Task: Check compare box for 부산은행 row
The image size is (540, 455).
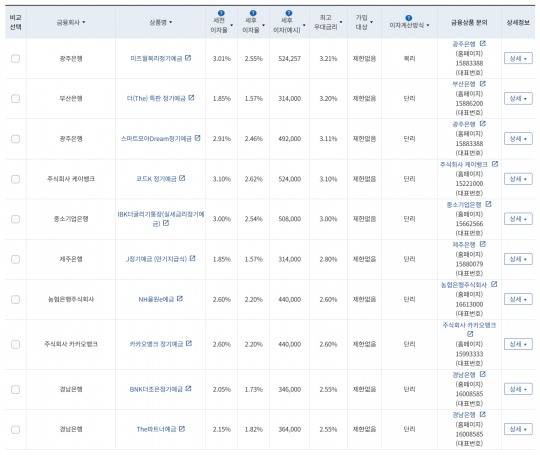Action: (15, 99)
